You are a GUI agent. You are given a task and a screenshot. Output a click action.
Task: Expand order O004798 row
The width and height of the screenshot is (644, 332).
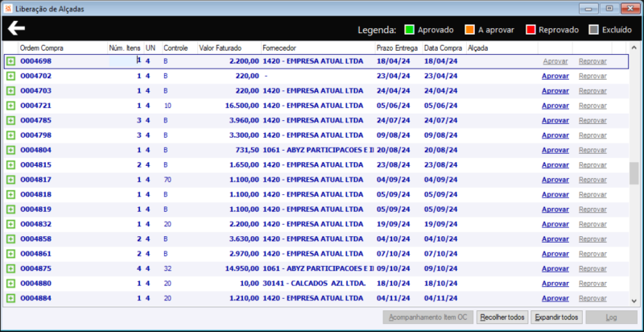pos(10,135)
